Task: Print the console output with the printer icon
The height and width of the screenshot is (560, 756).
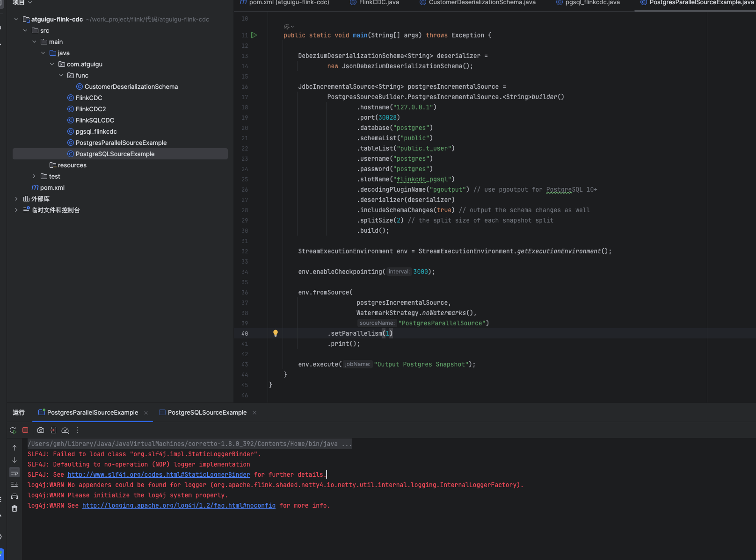Action: [15, 496]
